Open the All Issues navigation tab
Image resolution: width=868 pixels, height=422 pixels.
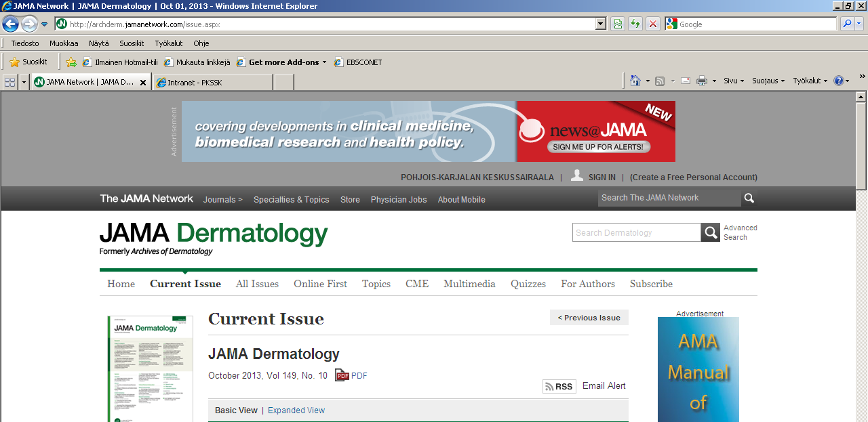coord(257,284)
